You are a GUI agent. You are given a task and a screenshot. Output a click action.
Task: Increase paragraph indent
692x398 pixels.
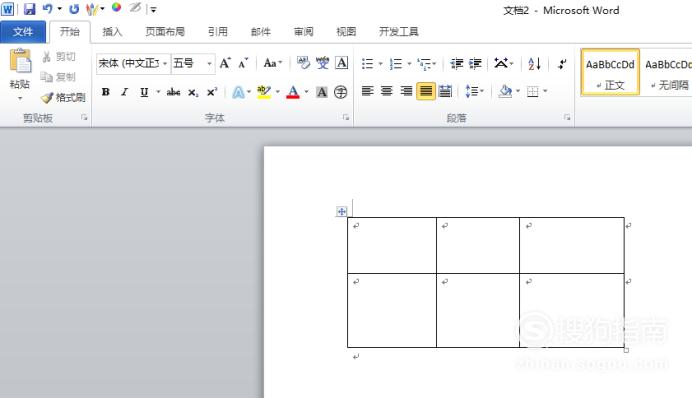pyautogui.click(x=475, y=64)
